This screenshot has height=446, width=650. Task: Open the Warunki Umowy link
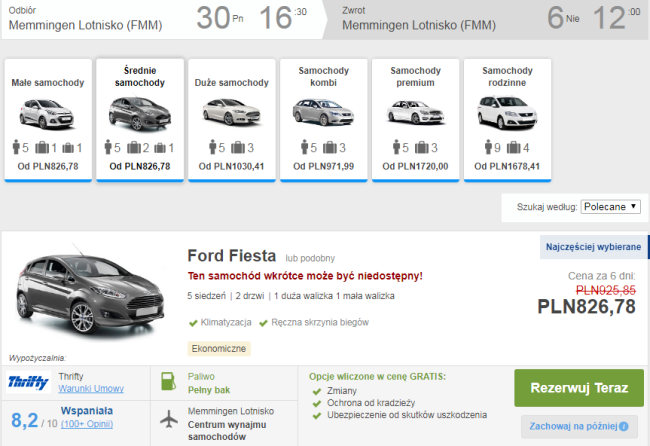pos(91,389)
